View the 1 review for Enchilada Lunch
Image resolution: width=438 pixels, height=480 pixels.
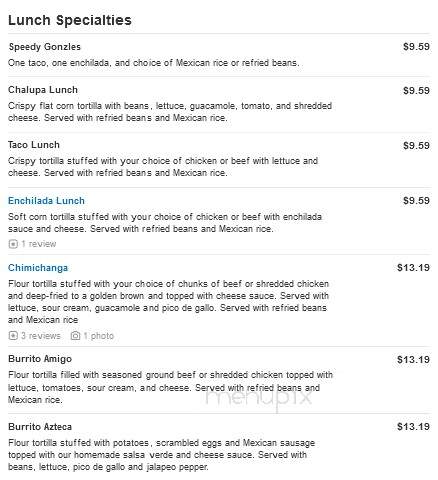[x=39, y=244]
